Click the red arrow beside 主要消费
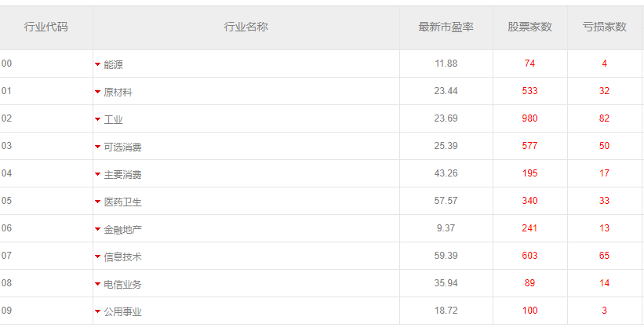644x331 pixels. pyautogui.click(x=98, y=174)
